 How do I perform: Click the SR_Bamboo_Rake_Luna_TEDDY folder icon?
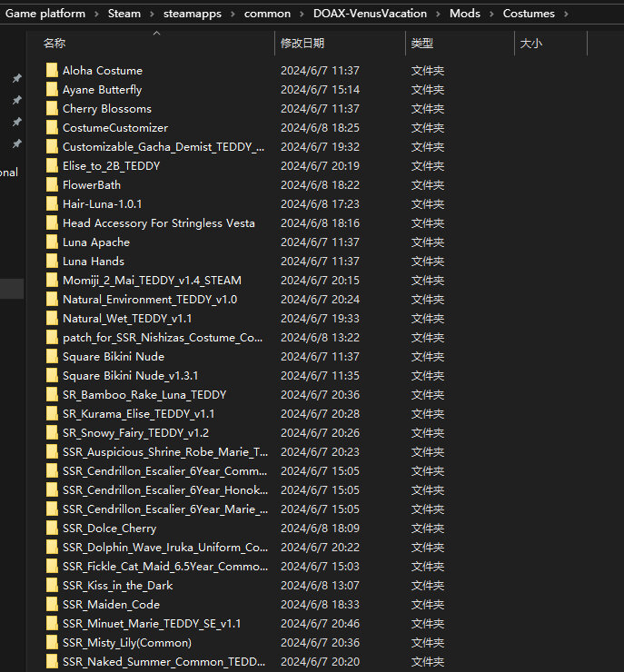[x=52, y=395]
